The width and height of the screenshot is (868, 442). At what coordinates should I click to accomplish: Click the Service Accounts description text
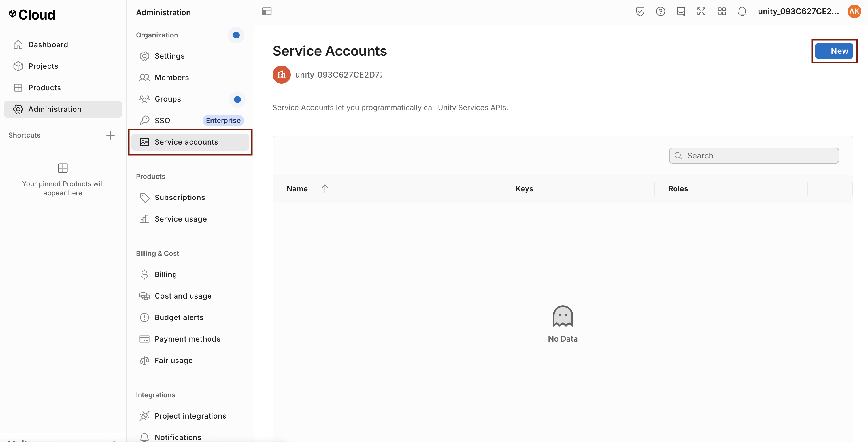390,107
